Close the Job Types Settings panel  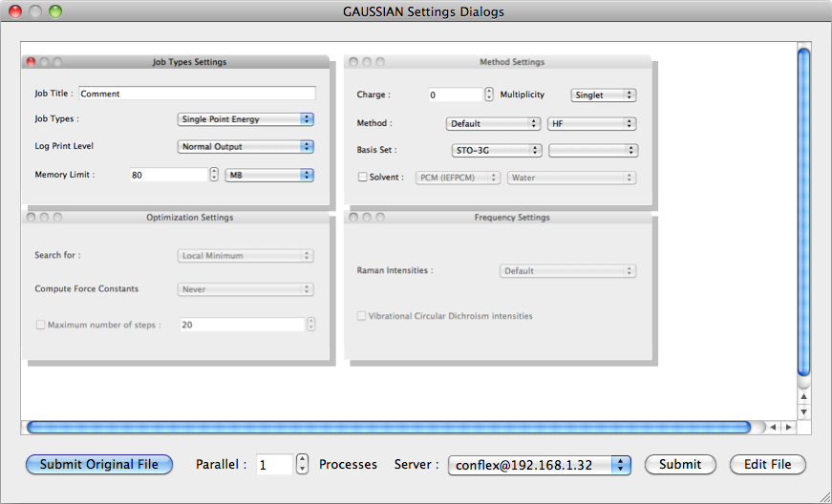click(31, 62)
